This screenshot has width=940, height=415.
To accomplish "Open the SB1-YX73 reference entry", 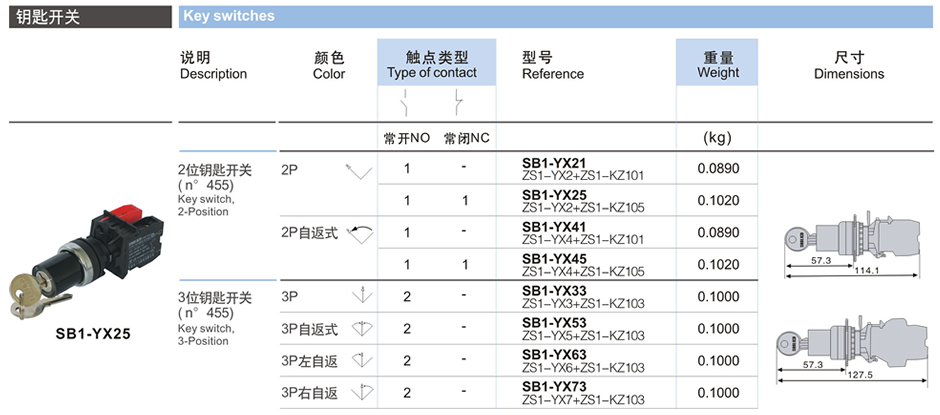I will tap(554, 386).
